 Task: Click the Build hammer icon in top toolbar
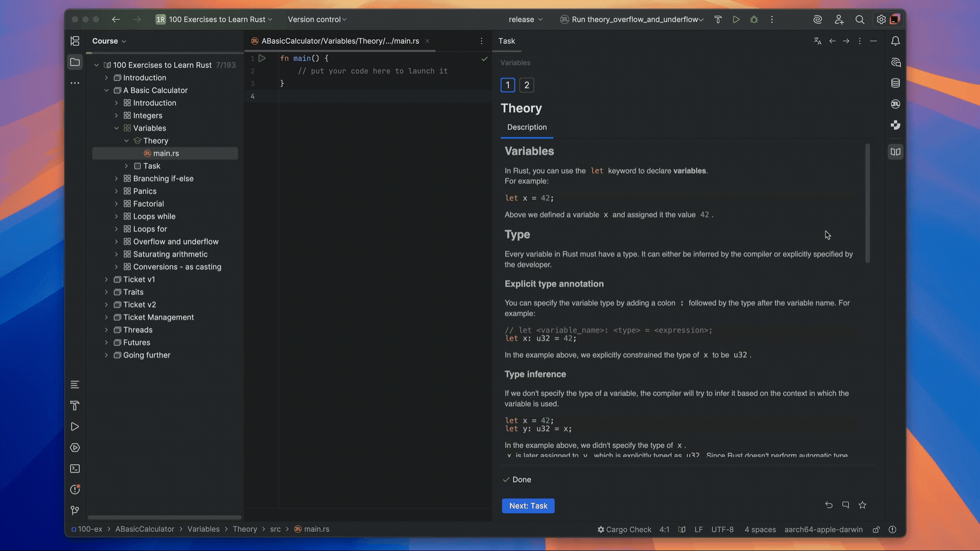(x=718, y=19)
